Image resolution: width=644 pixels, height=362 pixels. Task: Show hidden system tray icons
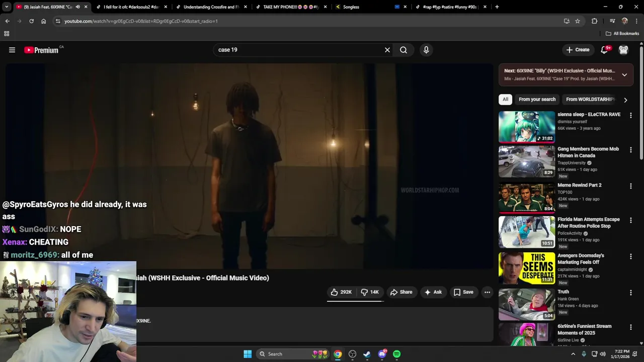tap(573, 354)
